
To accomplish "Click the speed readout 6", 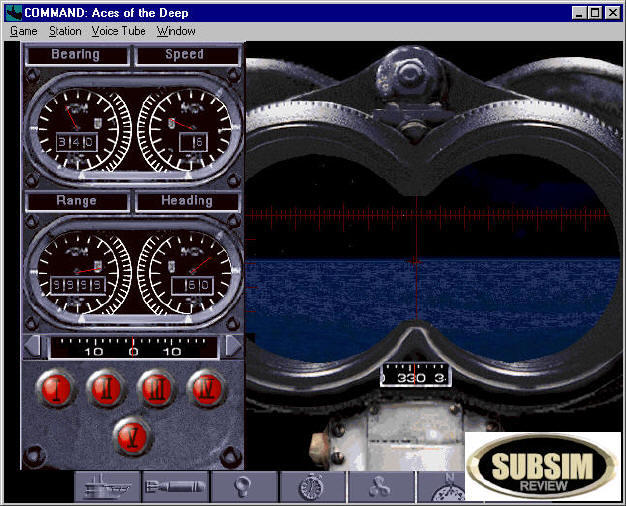I will [194, 142].
